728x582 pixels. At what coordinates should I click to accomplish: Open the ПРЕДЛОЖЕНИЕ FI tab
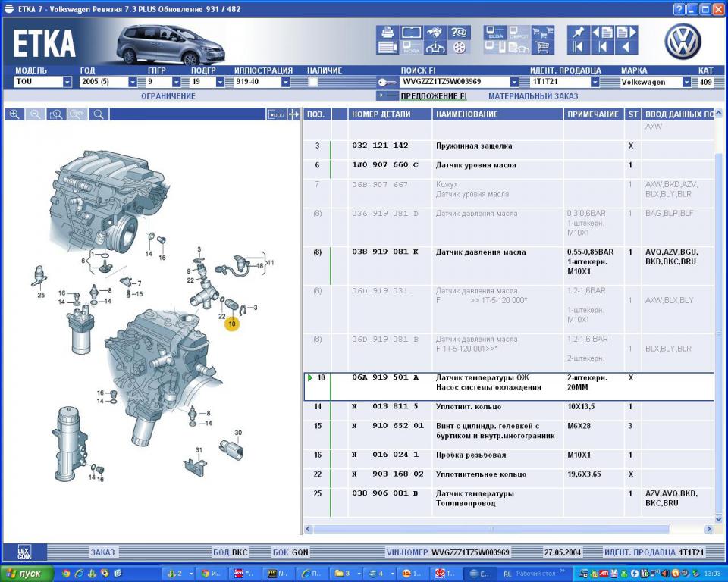tap(434, 96)
